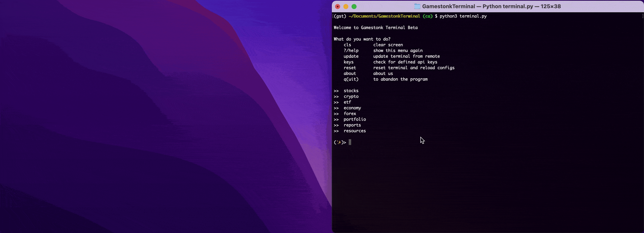Click the 'etf' menu entry
The height and width of the screenshot is (233, 644).
(x=347, y=102)
